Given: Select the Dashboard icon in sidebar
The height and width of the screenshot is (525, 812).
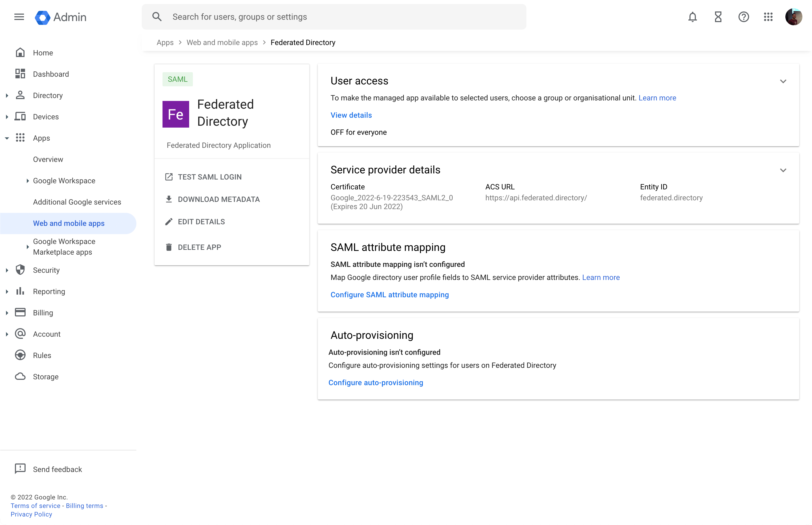Looking at the screenshot, I should 21,74.
